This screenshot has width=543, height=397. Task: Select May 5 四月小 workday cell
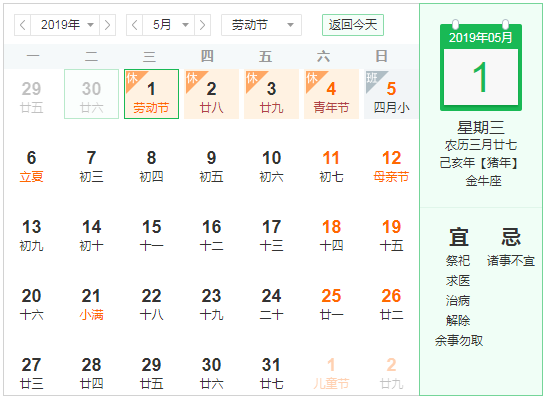click(x=391, y=94)
